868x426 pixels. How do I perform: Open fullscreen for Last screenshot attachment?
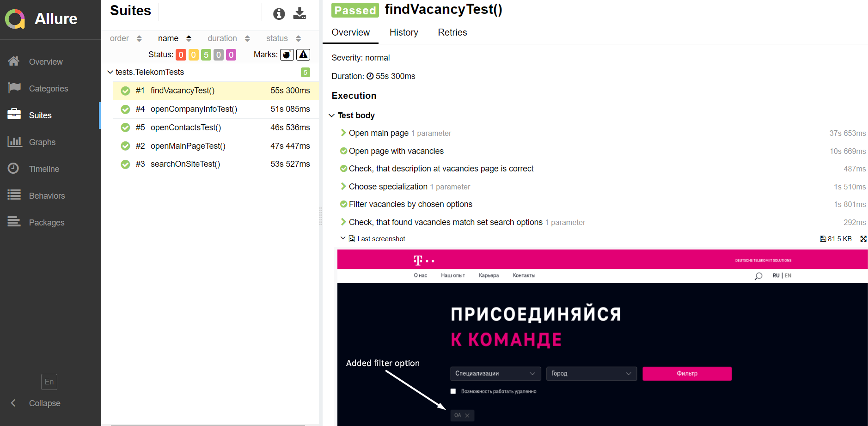863,239
